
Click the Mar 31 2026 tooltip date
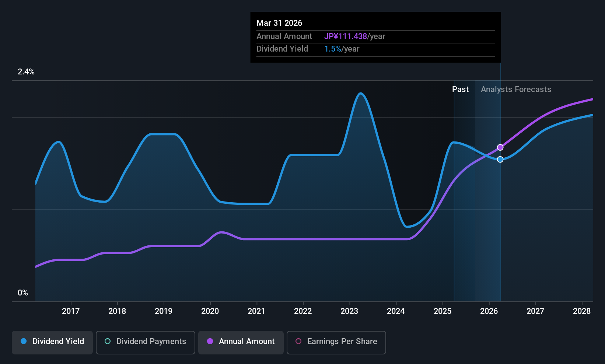tap(279, 23)
